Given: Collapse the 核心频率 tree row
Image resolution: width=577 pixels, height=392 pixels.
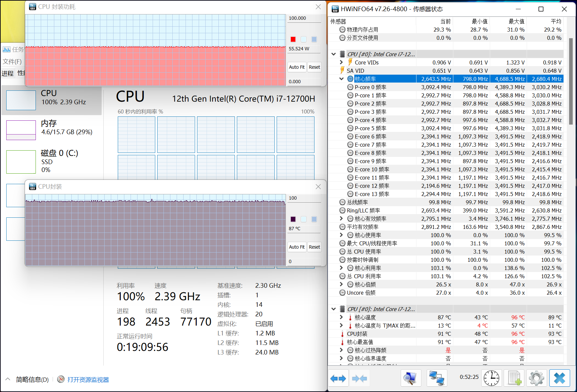Looking at the screenshot, I should pos(341,79).
